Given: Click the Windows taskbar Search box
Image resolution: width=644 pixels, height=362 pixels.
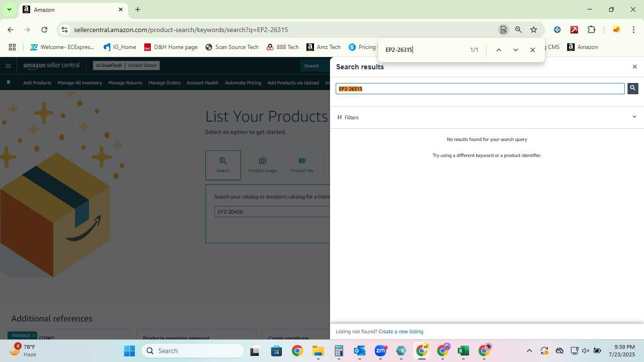Looking at the screenshot, I should 193,351.
